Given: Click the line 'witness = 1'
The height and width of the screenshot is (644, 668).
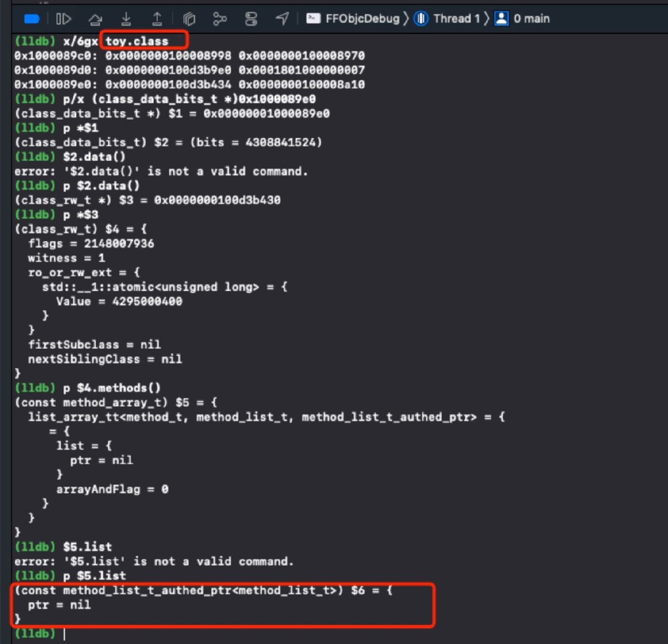Looking at the screenshot, I should [66, 258].
